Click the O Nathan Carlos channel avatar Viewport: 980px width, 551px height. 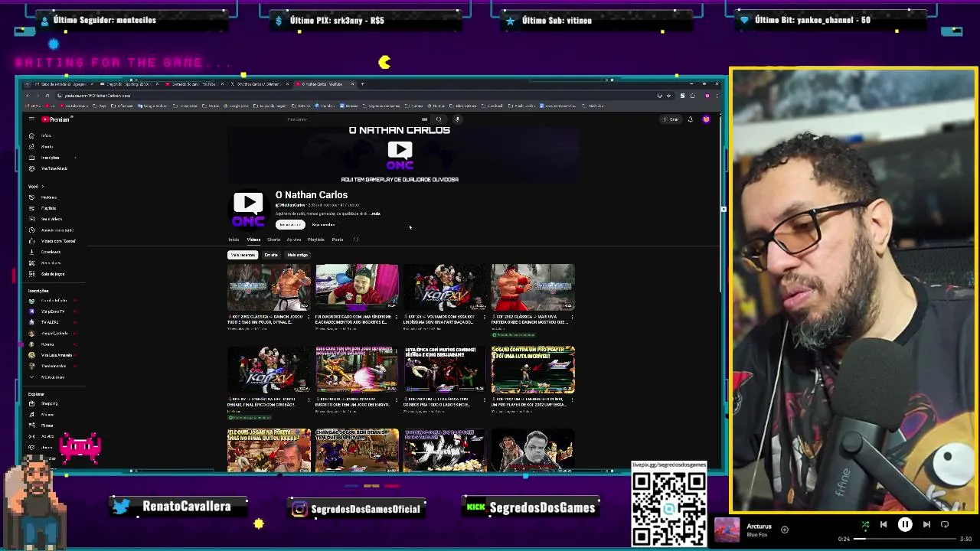coord(248,210)
